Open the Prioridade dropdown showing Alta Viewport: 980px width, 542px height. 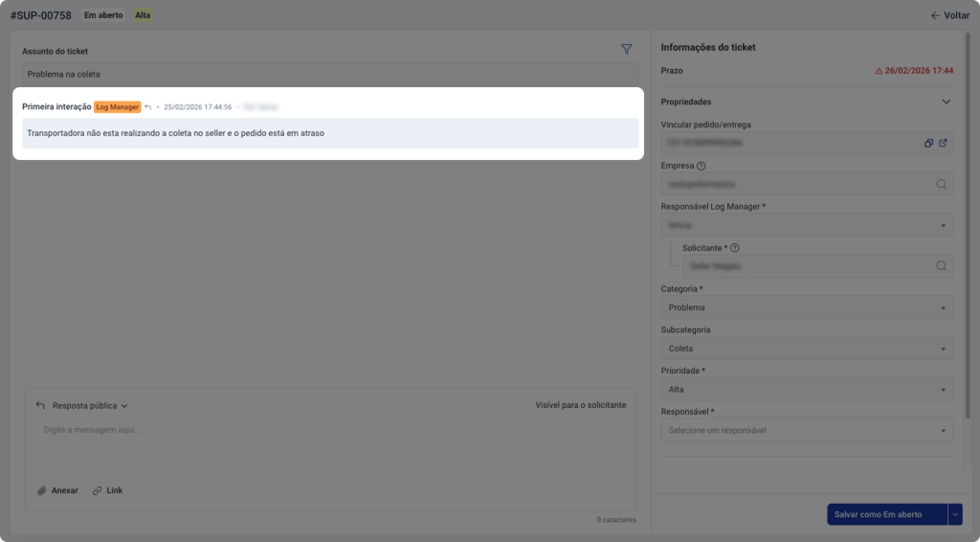(807, 390)
